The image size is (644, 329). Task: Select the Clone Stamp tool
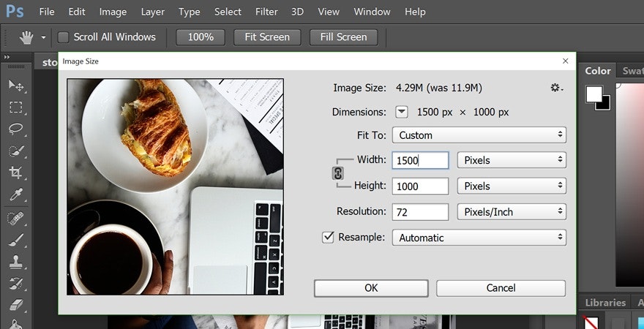[15, 261]
